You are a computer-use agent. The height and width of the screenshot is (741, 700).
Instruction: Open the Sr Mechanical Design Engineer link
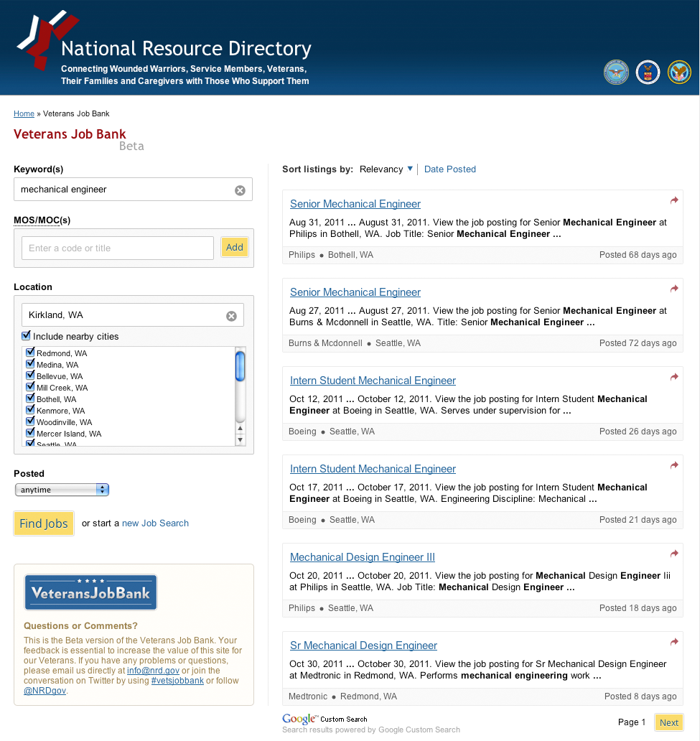pyautogui.click(x=363, y=646)
